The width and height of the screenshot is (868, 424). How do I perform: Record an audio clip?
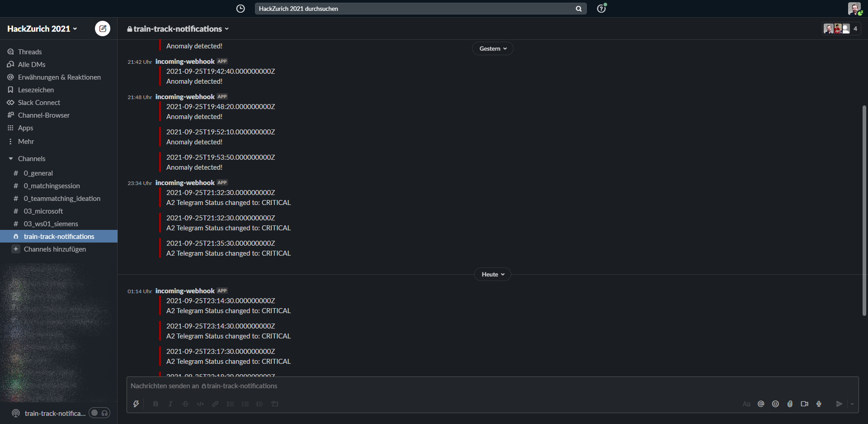(819, 404)
